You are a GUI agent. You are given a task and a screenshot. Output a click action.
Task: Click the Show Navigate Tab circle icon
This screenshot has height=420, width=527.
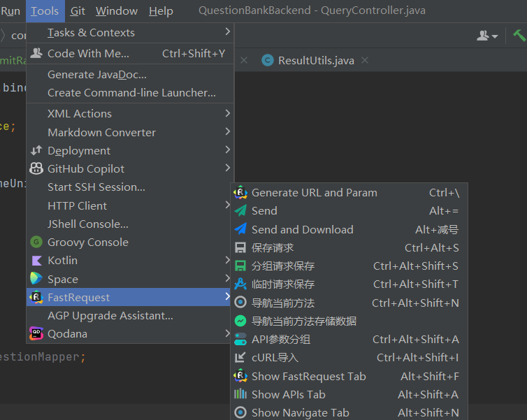tap(240, 412)
